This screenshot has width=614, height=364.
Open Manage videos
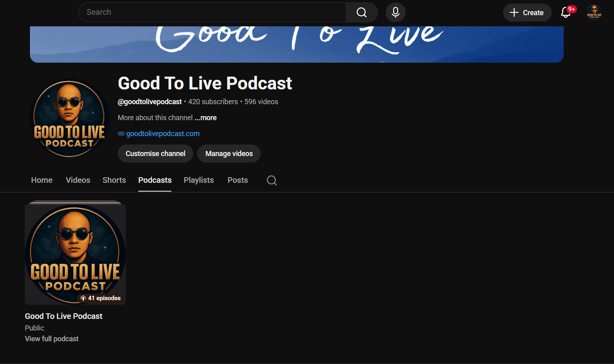pyautogui.click(x=229, y=154)
